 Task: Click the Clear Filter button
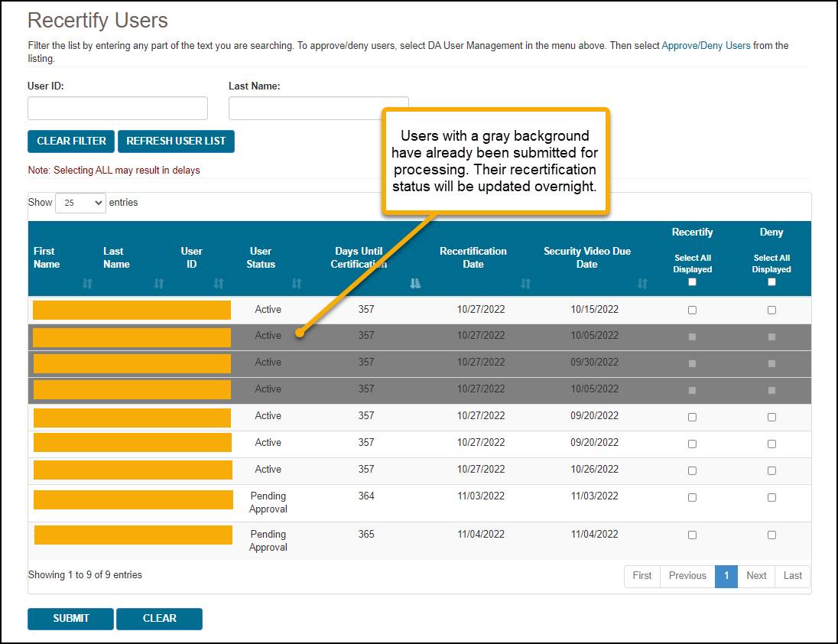[x=71, y=141]
